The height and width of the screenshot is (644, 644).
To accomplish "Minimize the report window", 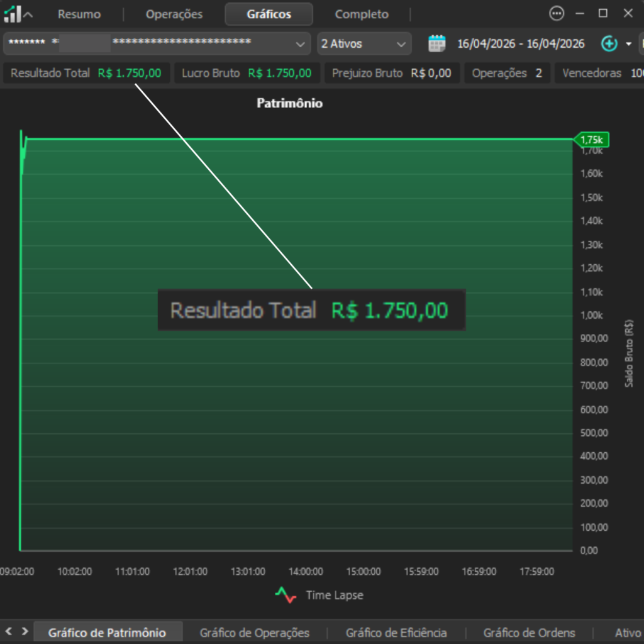I will pyautogui.click(x=579, y=14).
